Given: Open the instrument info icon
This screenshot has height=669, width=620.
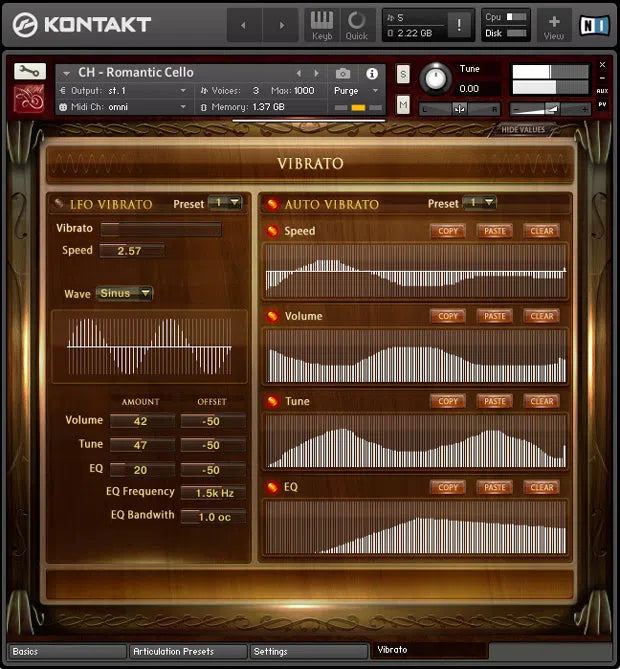Looking at the screenshot, I should (x=372, y=73).
